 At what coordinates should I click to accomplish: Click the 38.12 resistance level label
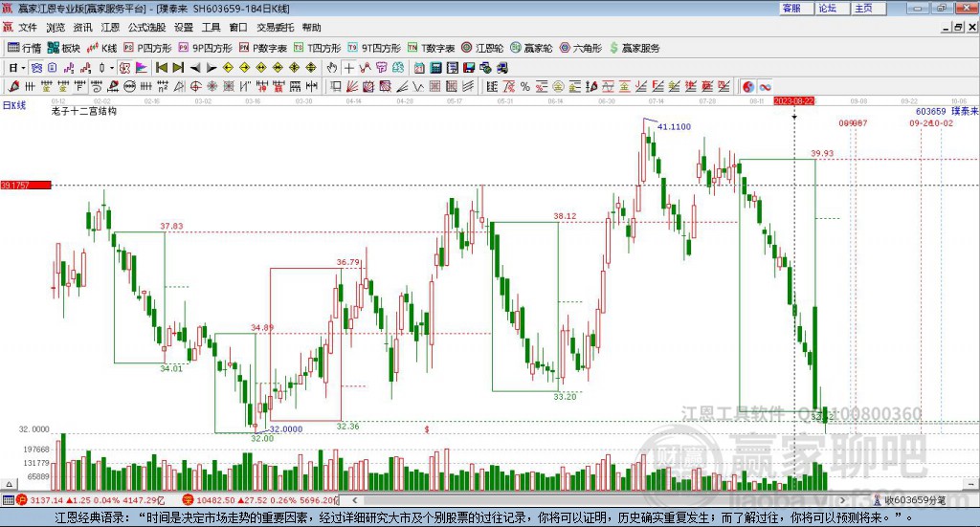click(565, 216)
